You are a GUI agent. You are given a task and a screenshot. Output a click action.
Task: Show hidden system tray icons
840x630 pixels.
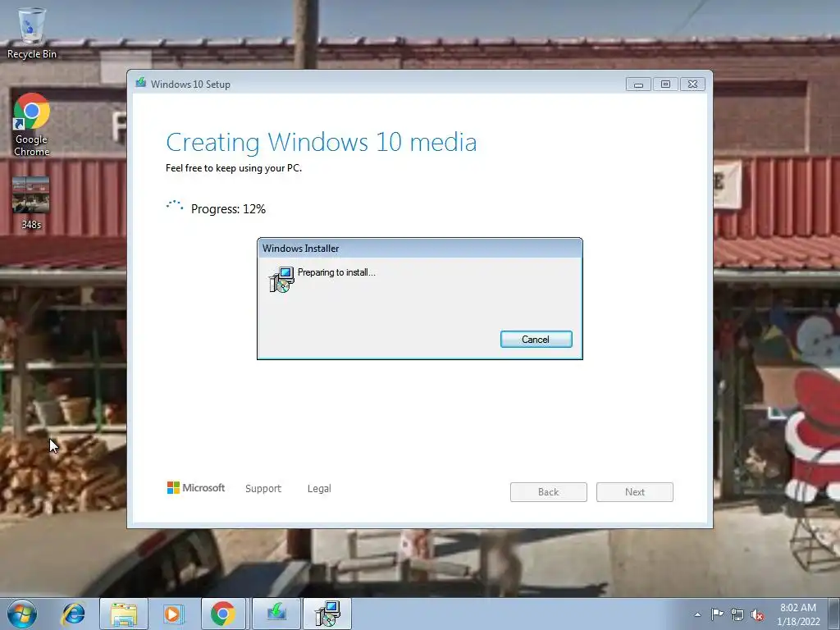click(x=697, y=614)
